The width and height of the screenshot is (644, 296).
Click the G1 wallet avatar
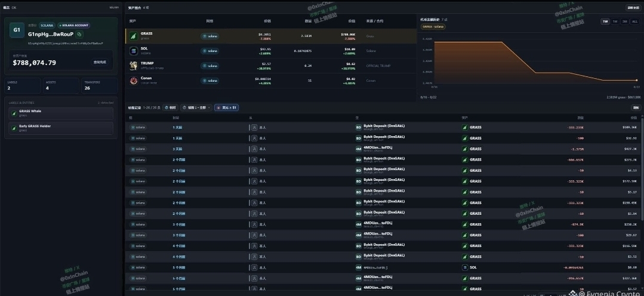(17, 30)
